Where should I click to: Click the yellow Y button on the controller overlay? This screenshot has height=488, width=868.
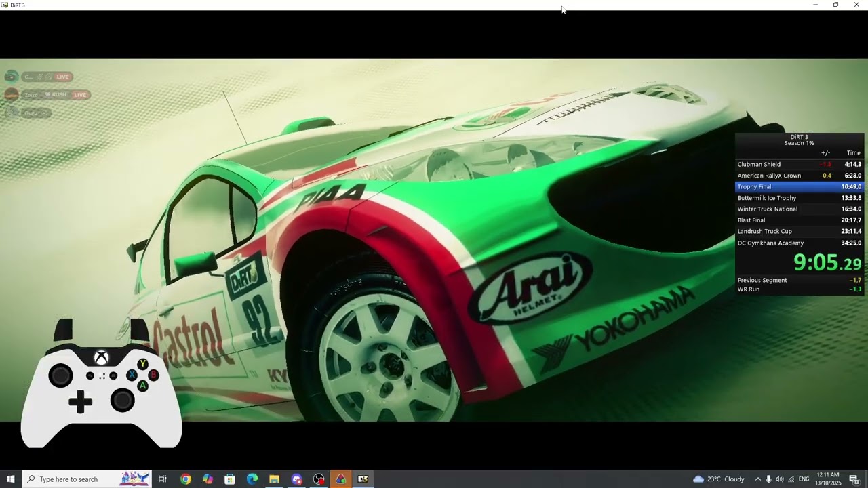tap(142, 365)
